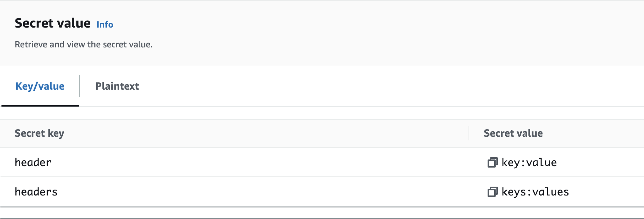Switch to the Plaintext tab
The height and width of the screenshot is (219, 644).
[117, 86]
